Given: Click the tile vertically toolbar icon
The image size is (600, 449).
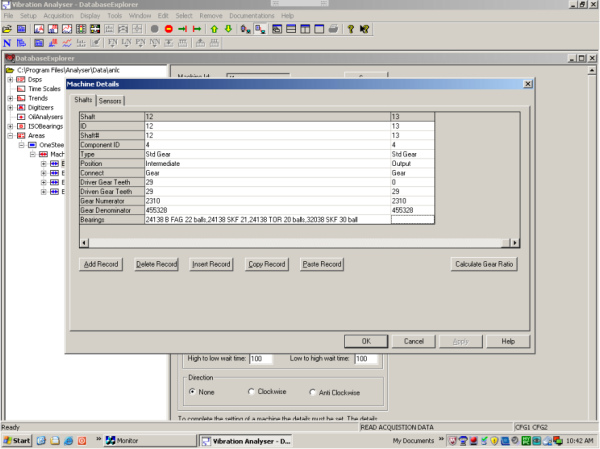Looking at the screenshot, I should pyautogui.click(x=305, y=29).
